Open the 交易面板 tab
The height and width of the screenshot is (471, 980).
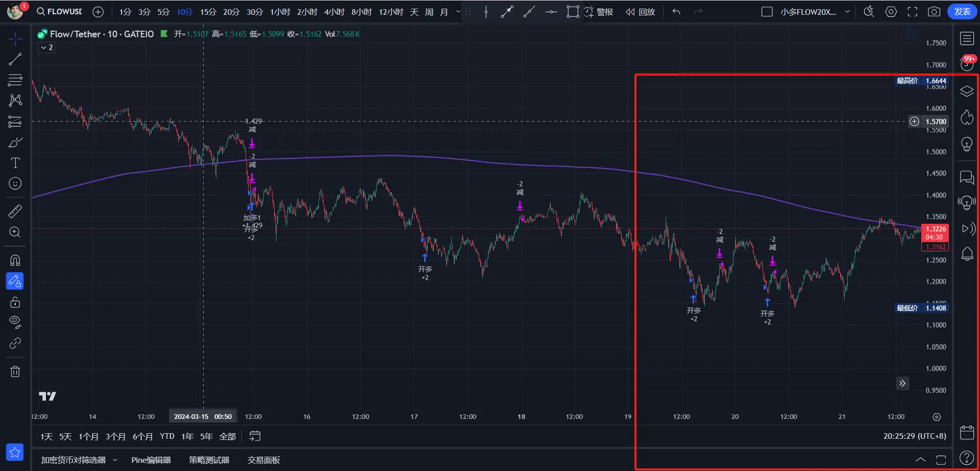[x=264, y=460]
